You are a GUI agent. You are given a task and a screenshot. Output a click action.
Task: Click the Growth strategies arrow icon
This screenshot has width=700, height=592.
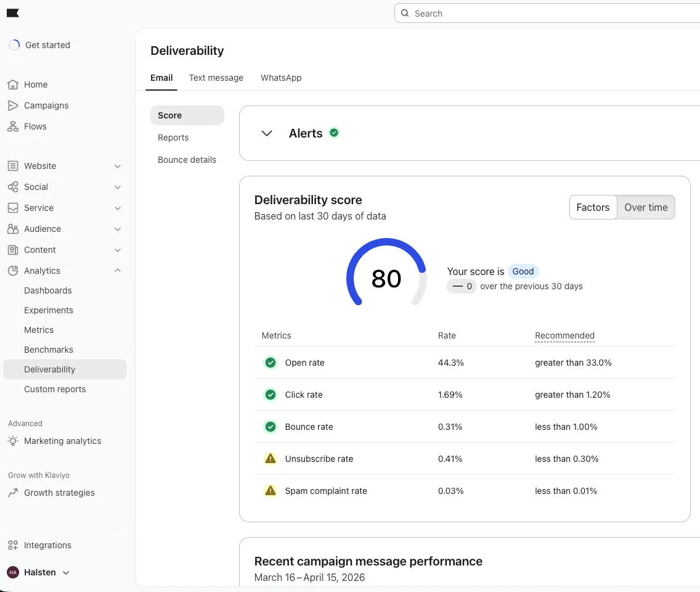click(x=13, y=493)
